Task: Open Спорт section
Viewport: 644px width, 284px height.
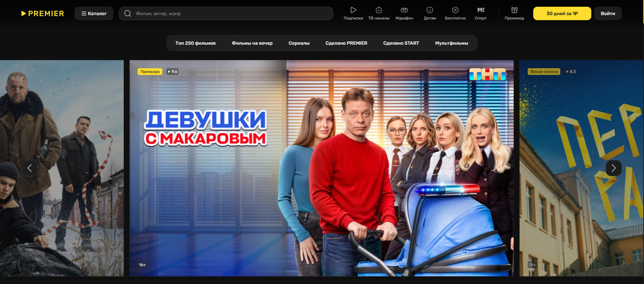Action: [x=481, y=13]
